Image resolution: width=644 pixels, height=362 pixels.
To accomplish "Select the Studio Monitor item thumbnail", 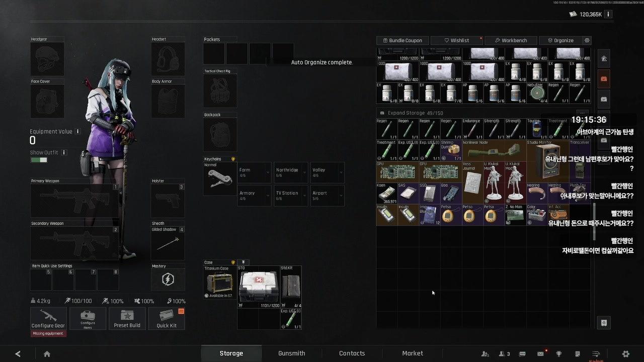I will click(547, 160).
